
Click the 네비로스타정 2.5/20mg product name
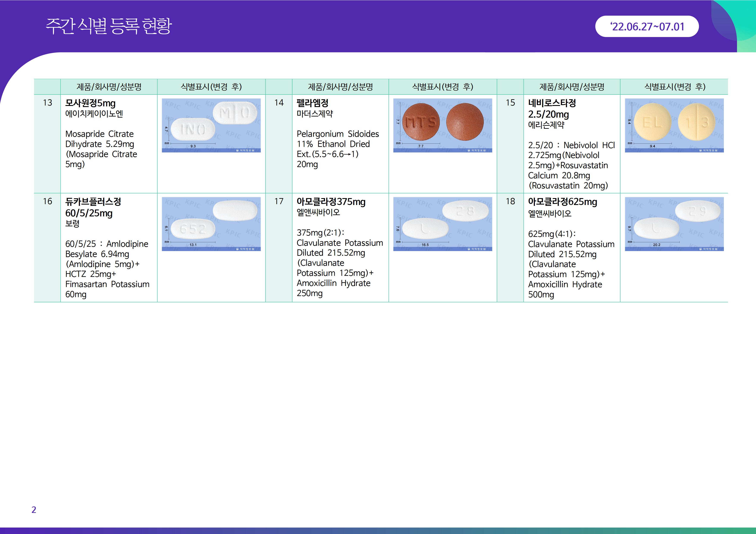coord(552,109)
